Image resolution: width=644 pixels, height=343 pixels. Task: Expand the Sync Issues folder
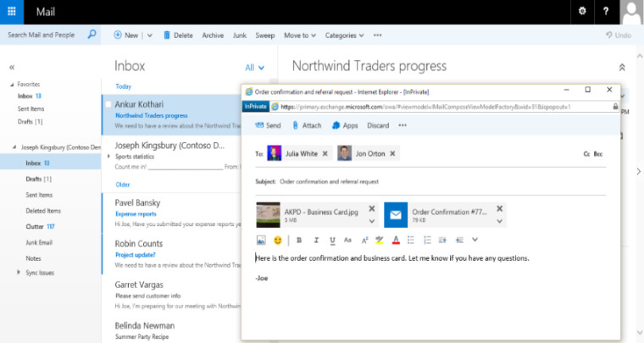(x=18, y=272)
